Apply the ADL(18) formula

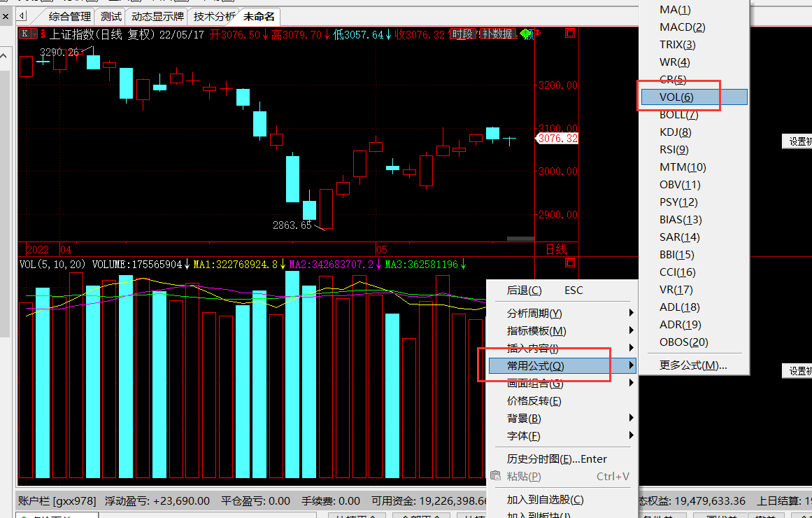[x=694, y=307]
